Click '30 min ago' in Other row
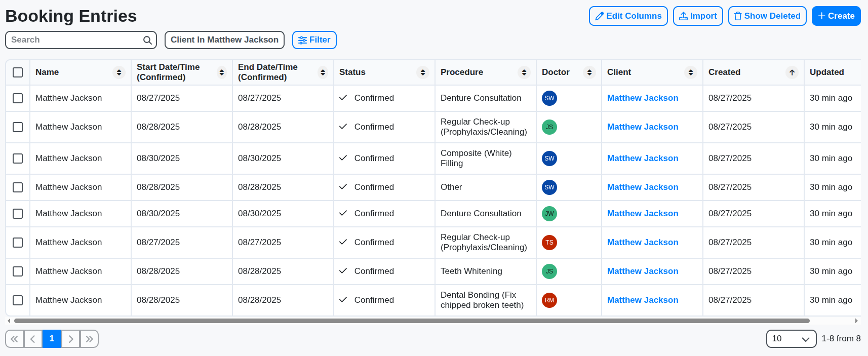The image size is (868, 356). pos(831,187)
